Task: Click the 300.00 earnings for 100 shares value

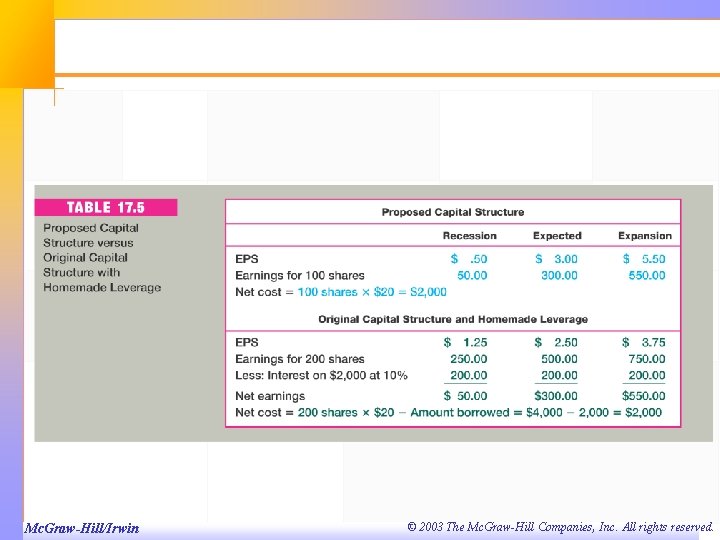Action: [559, 276]
